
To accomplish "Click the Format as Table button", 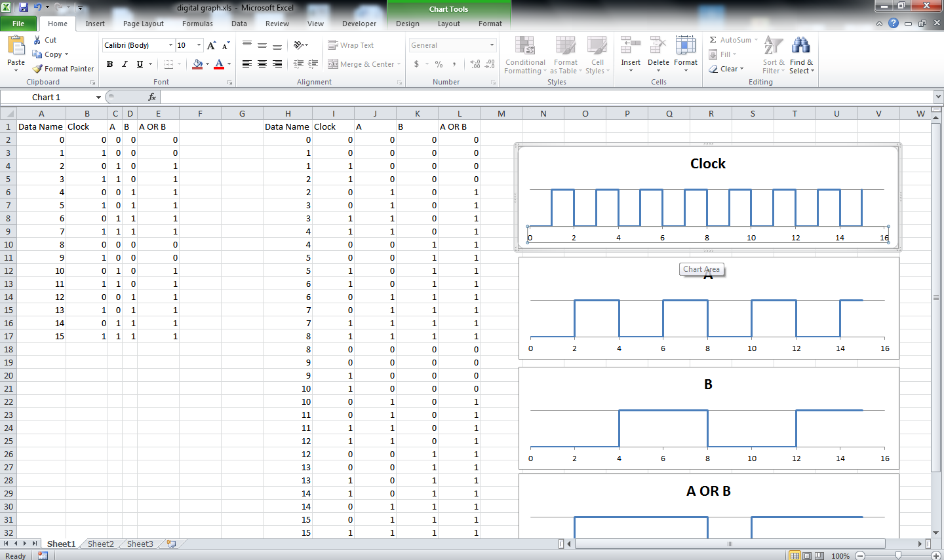I will (x=565, y=56).
